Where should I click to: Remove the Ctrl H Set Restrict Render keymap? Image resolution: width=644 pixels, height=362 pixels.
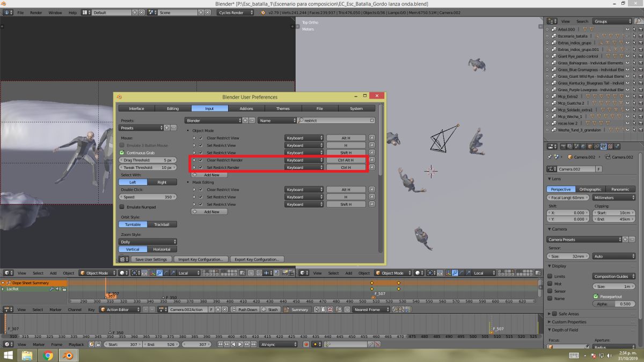click(x=371, y=167)
